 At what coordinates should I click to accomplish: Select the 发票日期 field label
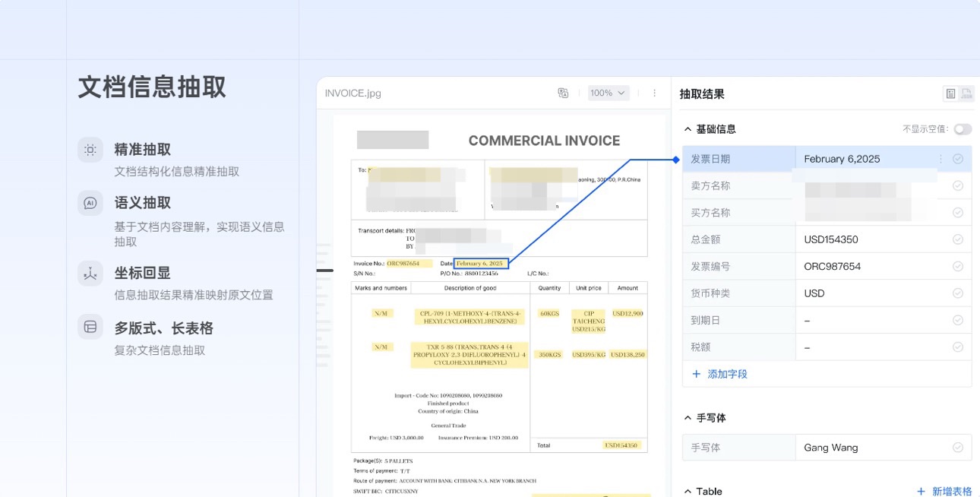click(710, 159)
